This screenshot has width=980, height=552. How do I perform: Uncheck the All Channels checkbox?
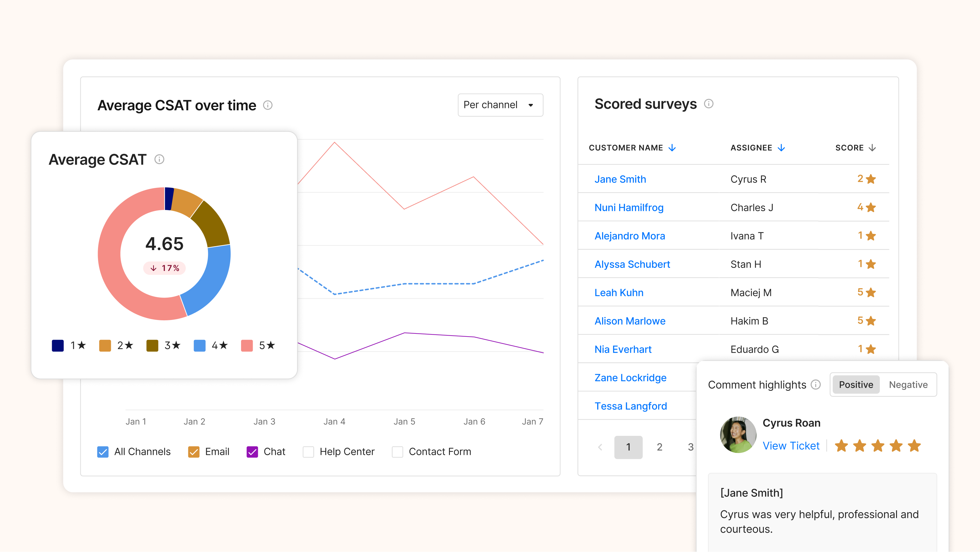pos(103,452)
